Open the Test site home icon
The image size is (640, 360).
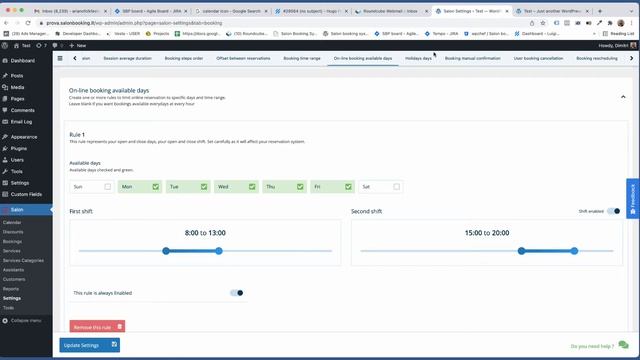[16, 46]
